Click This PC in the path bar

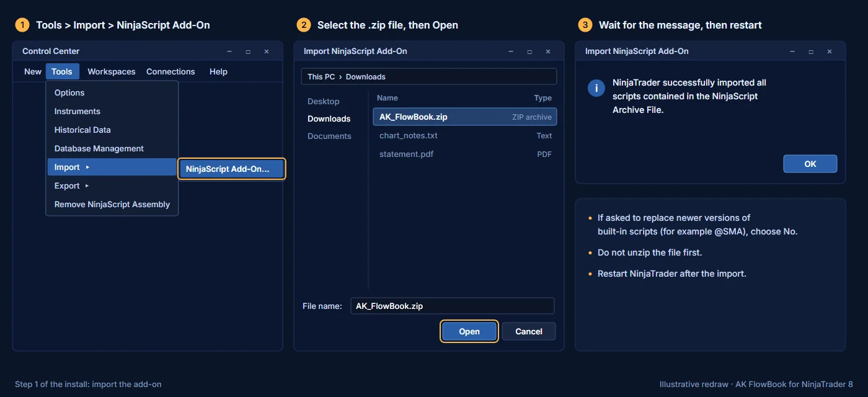tap(321, 77)
